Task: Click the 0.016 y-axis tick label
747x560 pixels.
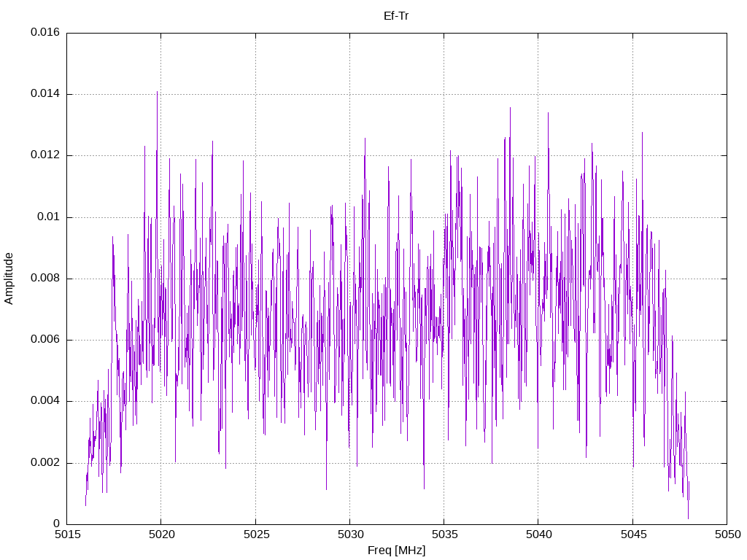Action: [x=45, y=32]
